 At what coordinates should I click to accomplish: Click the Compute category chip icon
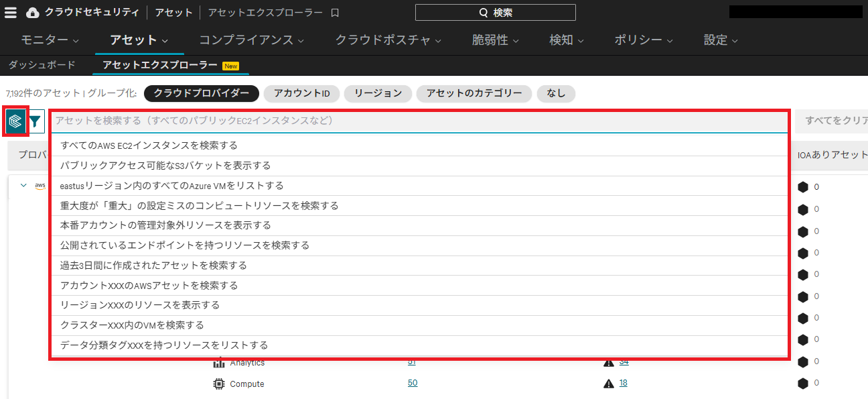tap(218, 384)
